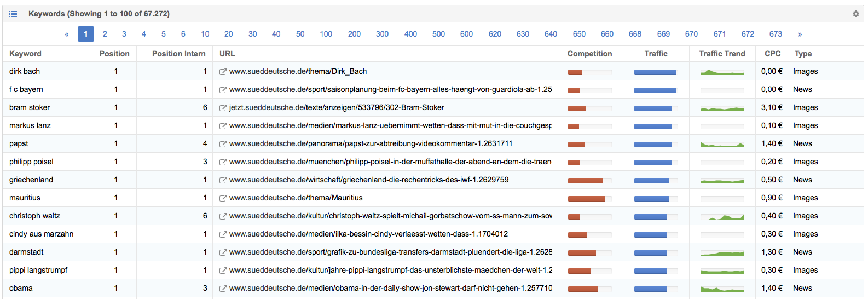Click external link icon in obama row
This screenshot has height=299, width=868.
coord(223,289)
